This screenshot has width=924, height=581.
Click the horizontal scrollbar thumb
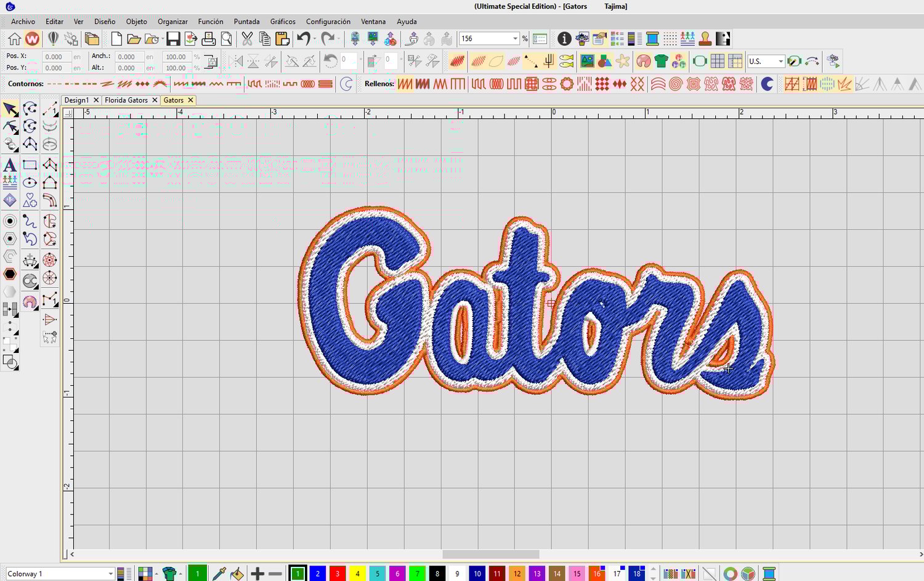(490, 555)
